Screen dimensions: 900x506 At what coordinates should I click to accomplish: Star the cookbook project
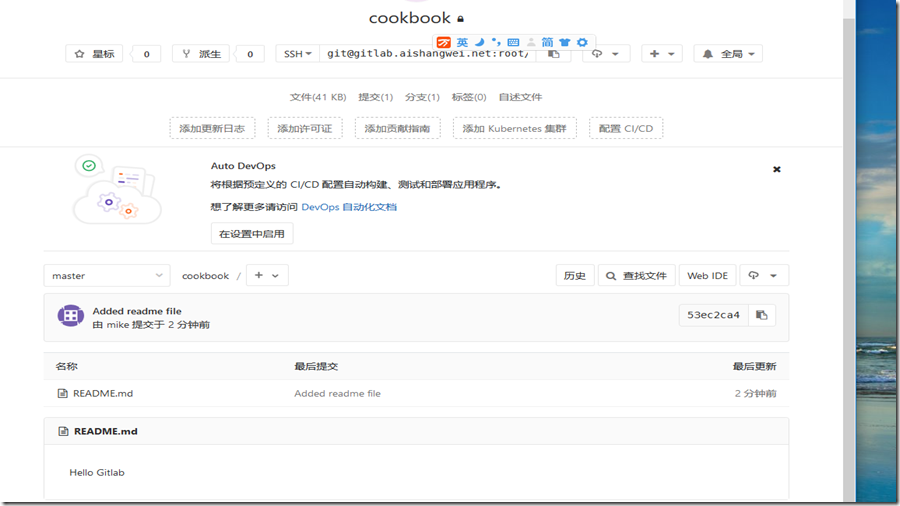[x=94, y=54]
